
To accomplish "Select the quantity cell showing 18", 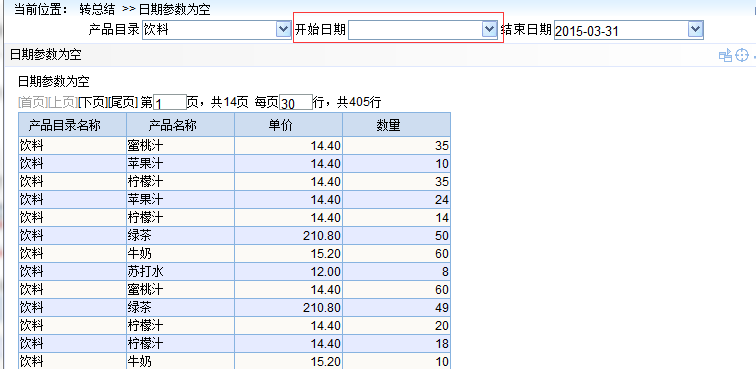I will pos(396,343).
